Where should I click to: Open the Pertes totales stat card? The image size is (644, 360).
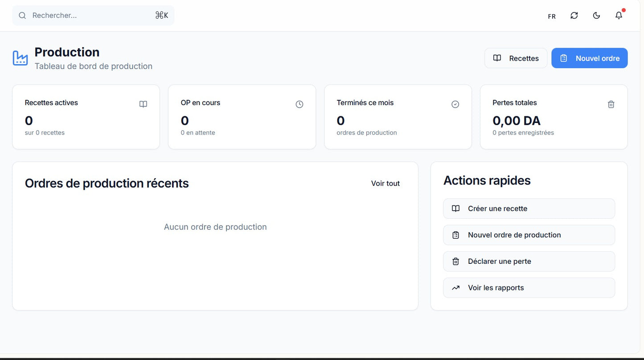(x=553, y=117)
